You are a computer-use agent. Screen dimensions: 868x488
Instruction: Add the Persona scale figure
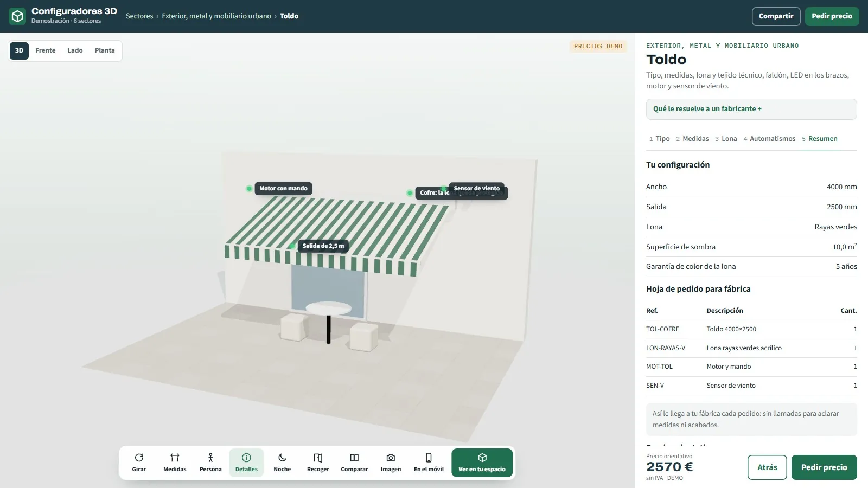tap(210, 463)
